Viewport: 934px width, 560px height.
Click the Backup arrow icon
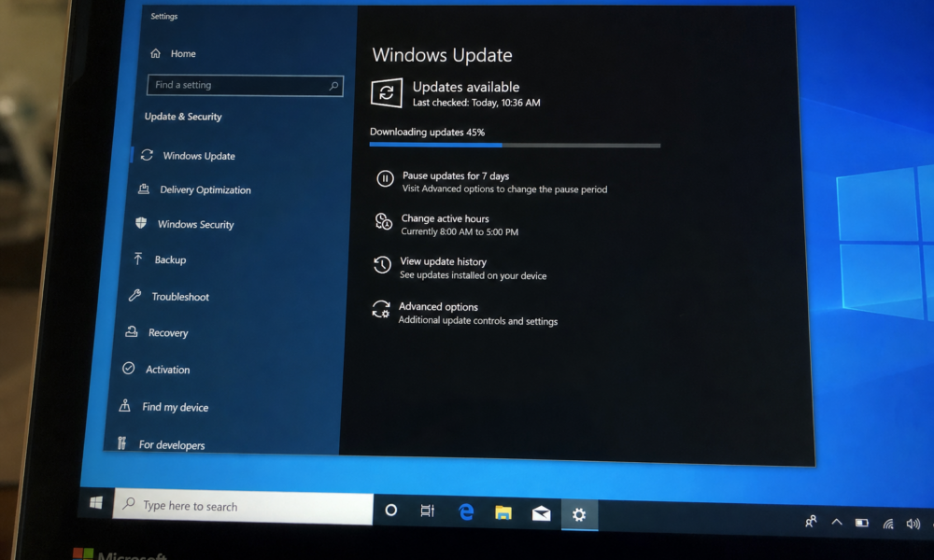[x=138, y=259]
